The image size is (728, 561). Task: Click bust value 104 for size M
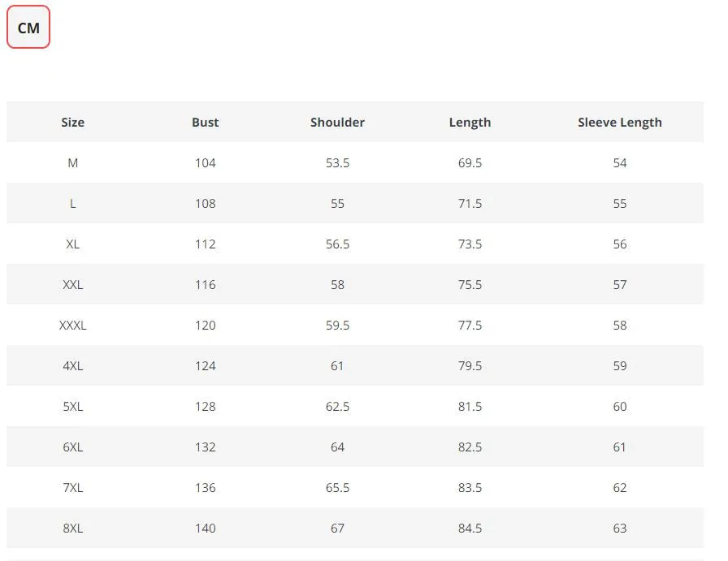tap(205, 163)
